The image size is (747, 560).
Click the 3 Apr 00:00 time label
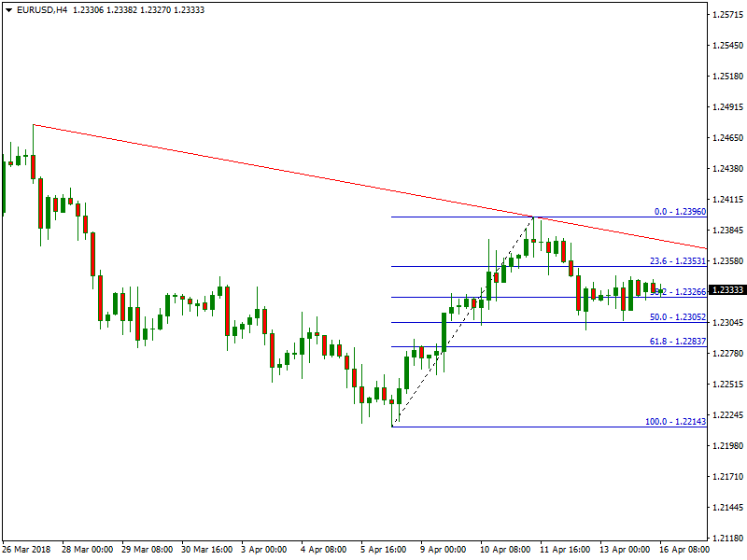tap(263, 550)
